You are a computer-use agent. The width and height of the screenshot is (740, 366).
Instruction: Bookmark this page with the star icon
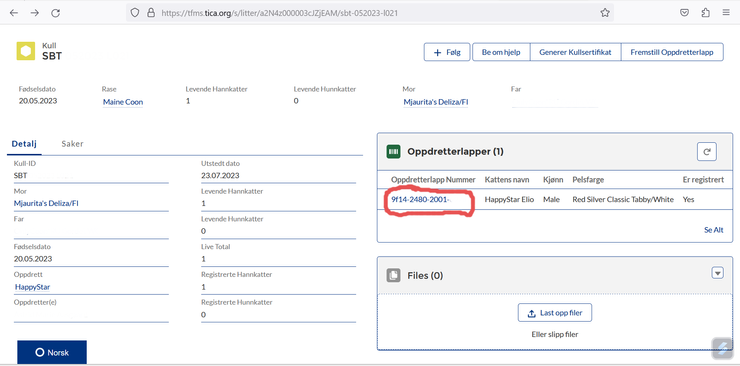[x=605, y=13]
